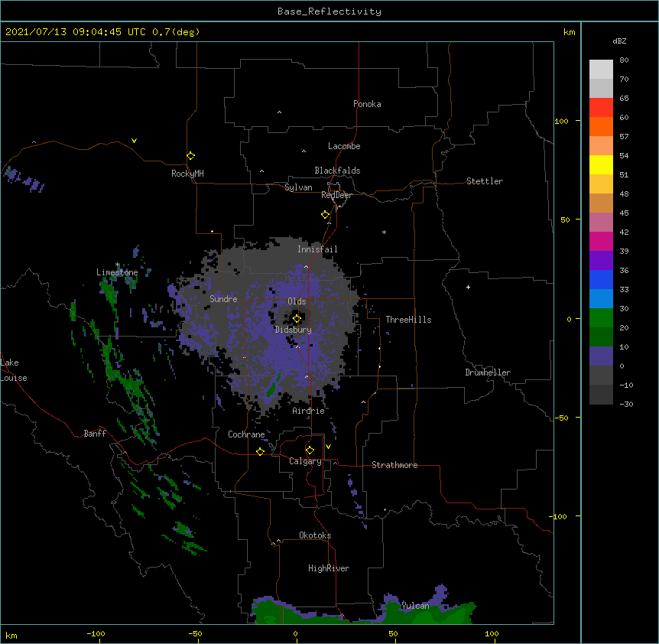Click the 100 tick label on right axis
The image size is (659, 644).
click(561, 121)
